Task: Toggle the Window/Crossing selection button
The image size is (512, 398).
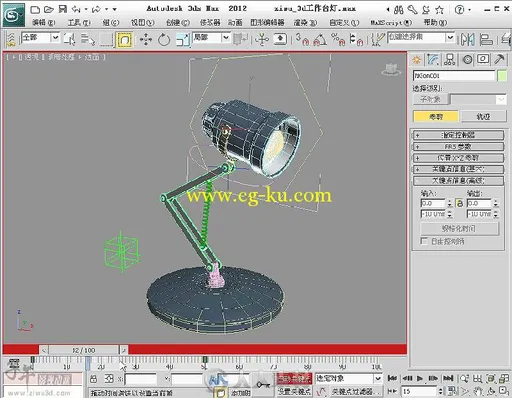Action: coord(124,39)
